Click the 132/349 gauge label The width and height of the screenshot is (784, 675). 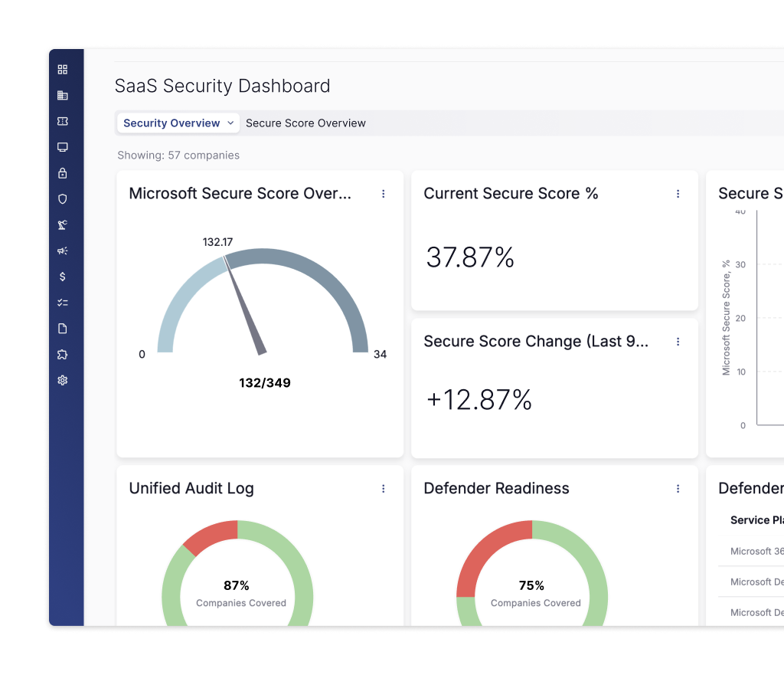pyautogui.click(x=264, y=383)
